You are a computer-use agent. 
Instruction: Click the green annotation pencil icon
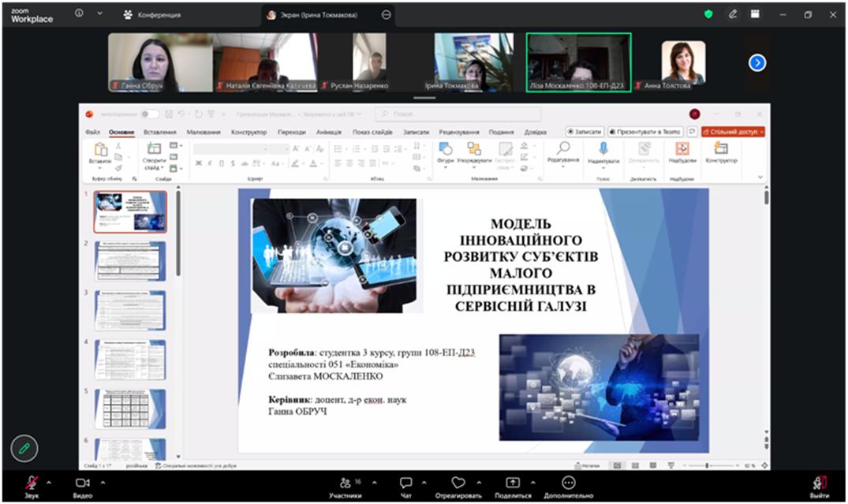point(24,448)
